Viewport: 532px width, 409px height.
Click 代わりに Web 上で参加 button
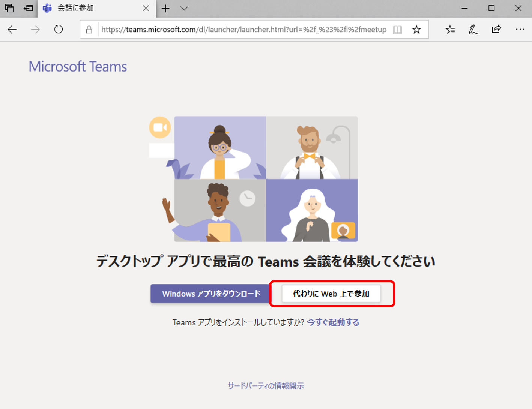click(331, 294)
